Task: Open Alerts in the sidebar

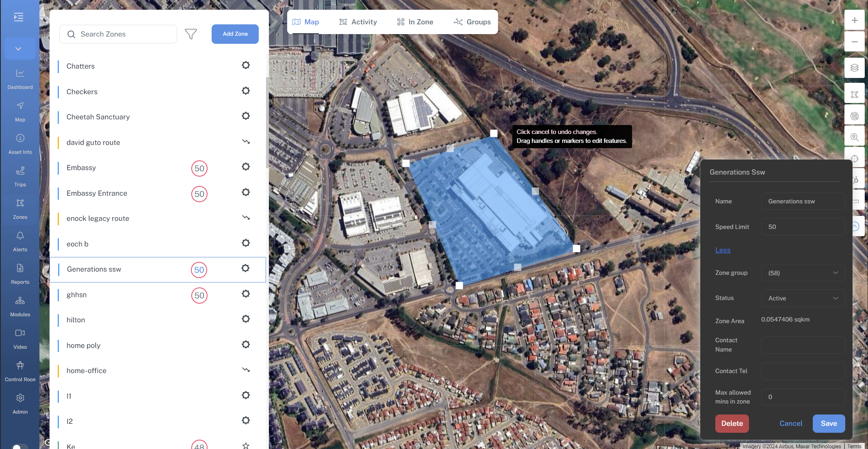Action: [x=20, y=242]
